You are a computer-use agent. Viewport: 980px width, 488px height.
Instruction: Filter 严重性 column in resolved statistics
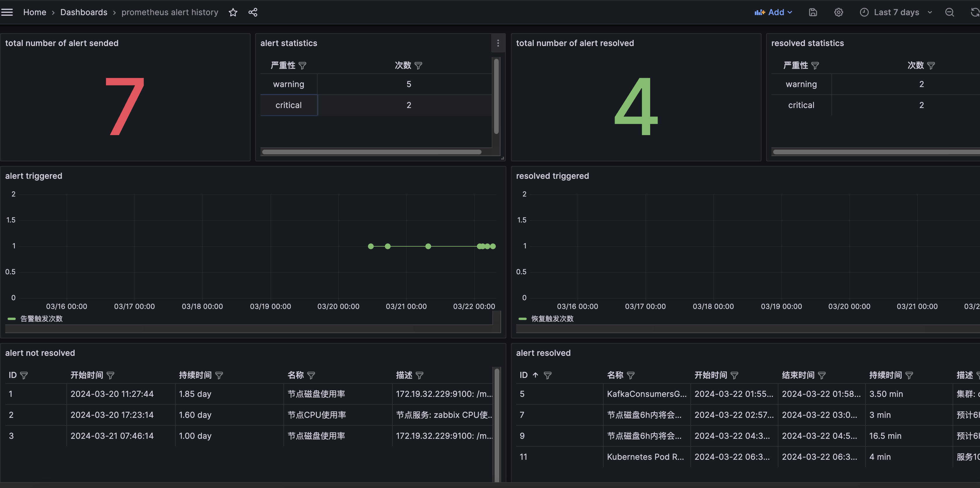pyautogui.click(x=815, y=66)
